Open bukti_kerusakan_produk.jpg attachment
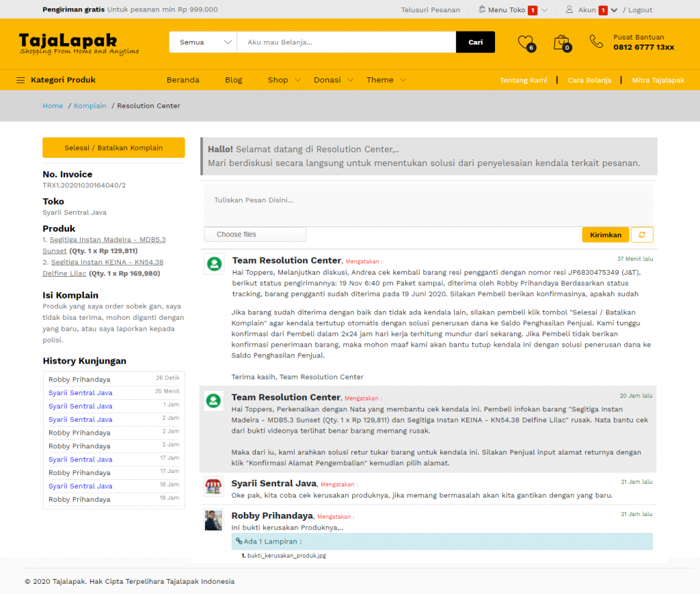 pyautogui.click(x=286, y=556)
